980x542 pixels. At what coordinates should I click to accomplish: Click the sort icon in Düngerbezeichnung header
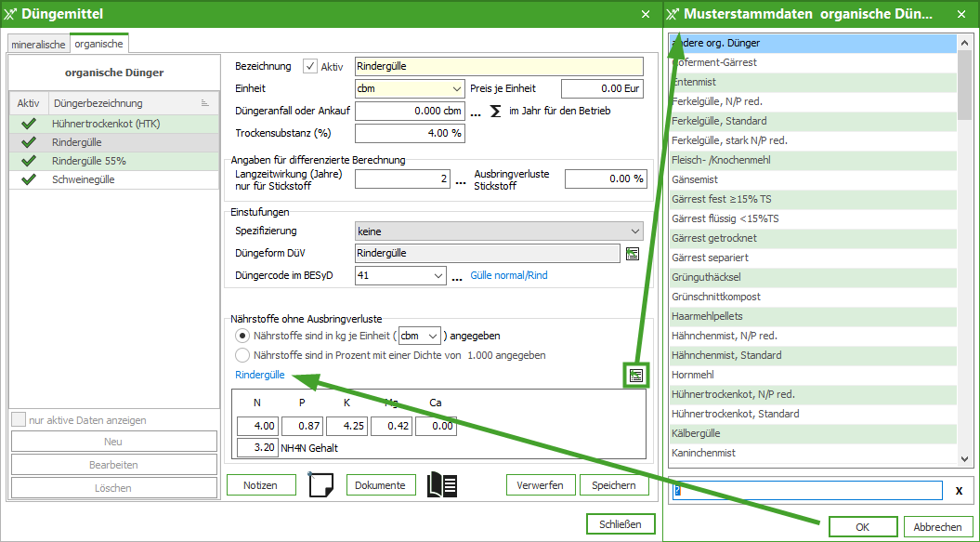point(205,103)
